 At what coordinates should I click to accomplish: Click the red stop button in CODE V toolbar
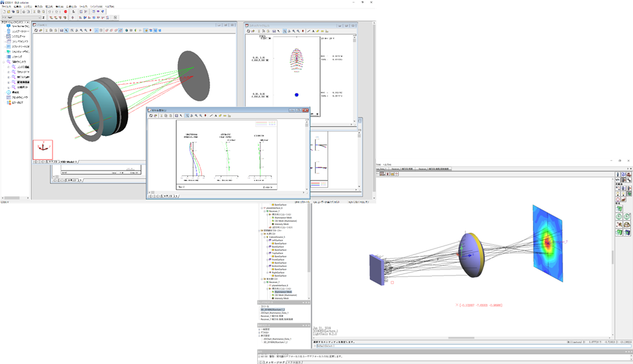pos(66,11)
